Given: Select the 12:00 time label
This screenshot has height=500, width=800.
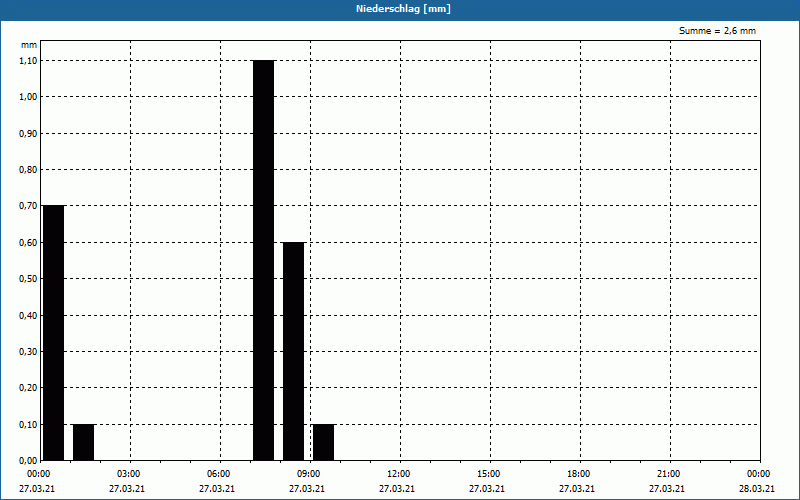Looking at the screenshot, I should point(398,474).
